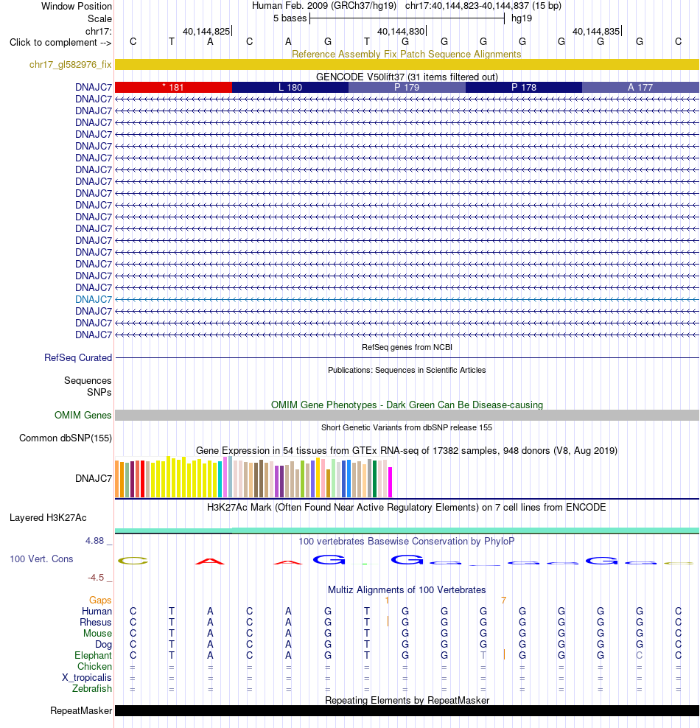Open Short Genetic Variants from dbSNP title
This screenshot has height=728, width=700.
[407, 427]
